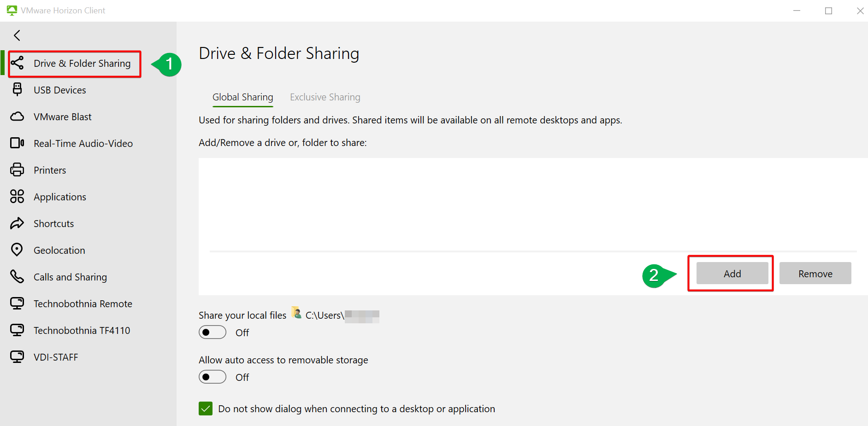The height and width of the screenshot is (426, 868).
Task: Click the Geolocation pin icon
Action: (17, 250)
